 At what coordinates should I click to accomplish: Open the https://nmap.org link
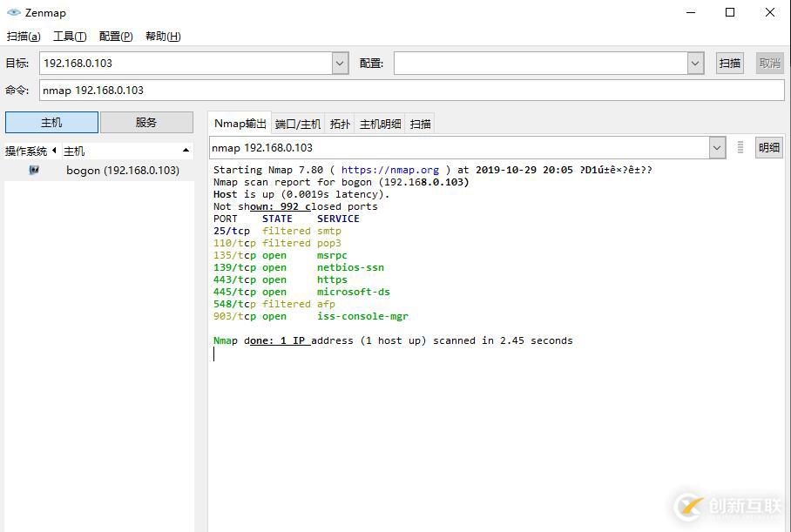[390, 170]
